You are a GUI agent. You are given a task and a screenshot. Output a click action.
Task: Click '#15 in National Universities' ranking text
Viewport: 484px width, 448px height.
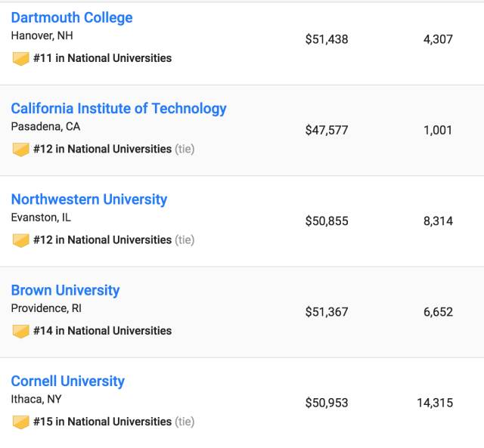pyautogui.click(x=102, y=422)
